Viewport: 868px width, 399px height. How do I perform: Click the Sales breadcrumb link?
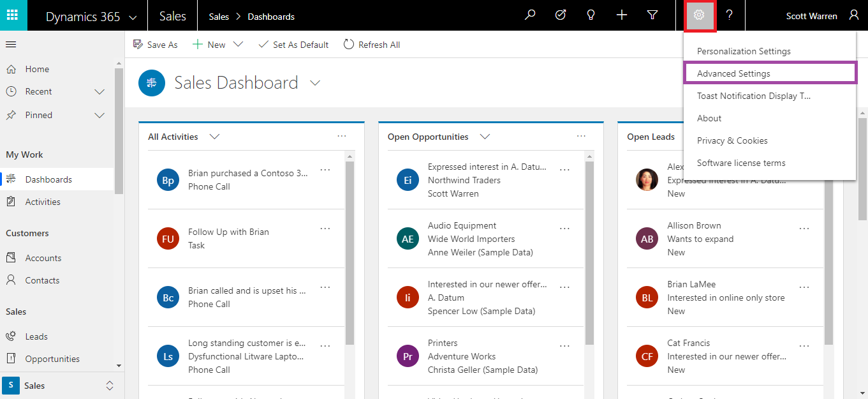[219, 17]
